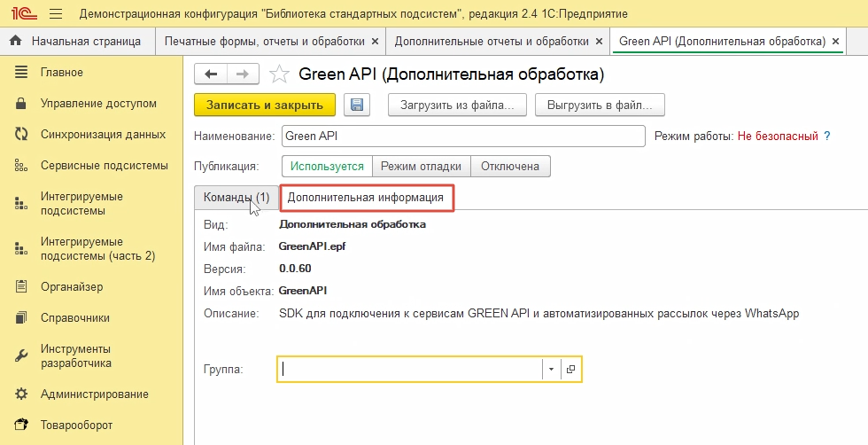868x445 pixels.
Task: Click Загрузить из файла button
Action: [457, 105]
